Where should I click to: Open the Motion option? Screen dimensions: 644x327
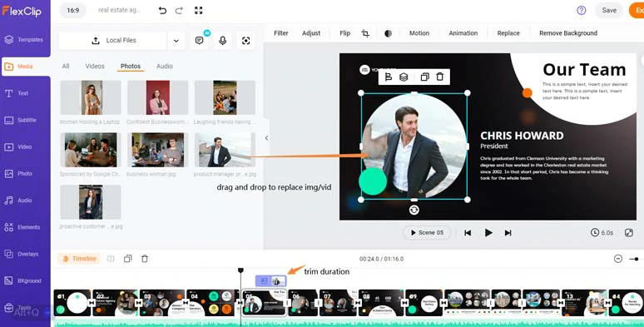click(419, 33)
